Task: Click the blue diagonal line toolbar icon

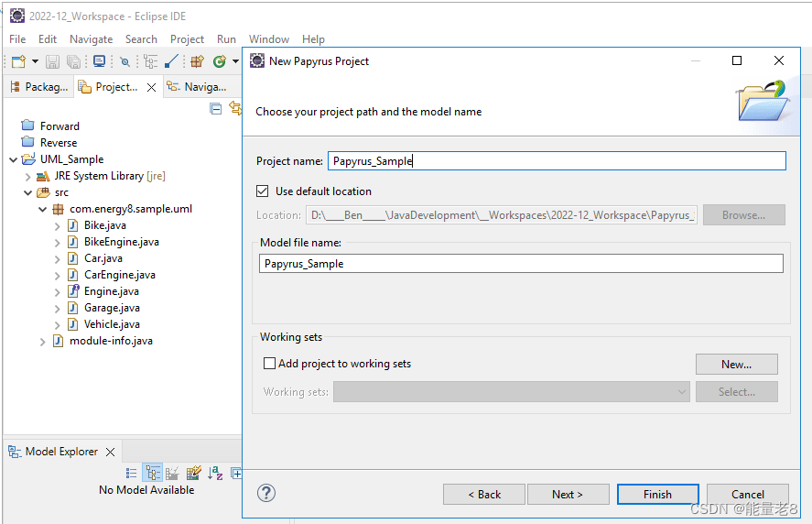Action: (171, 61)
